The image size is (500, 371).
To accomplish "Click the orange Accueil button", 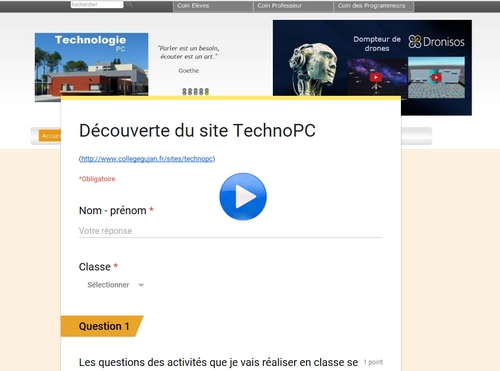I will 50,136.
